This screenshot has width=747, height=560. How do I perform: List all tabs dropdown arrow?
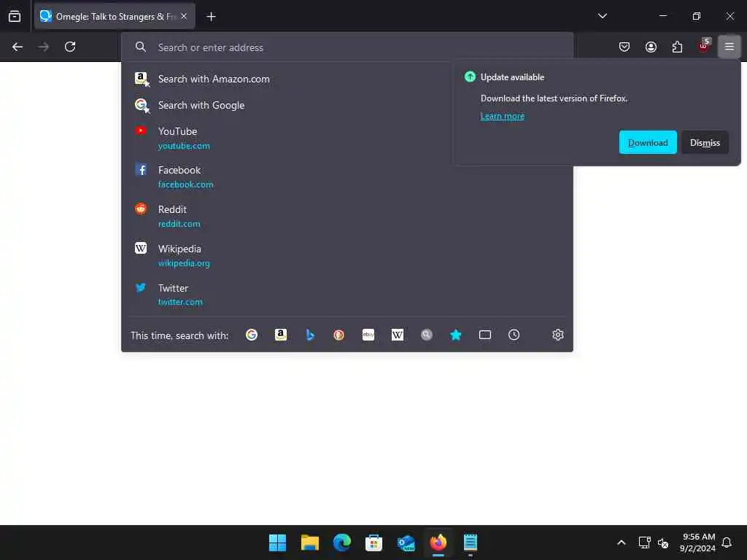pyautogui.click(x=602, y=16)
